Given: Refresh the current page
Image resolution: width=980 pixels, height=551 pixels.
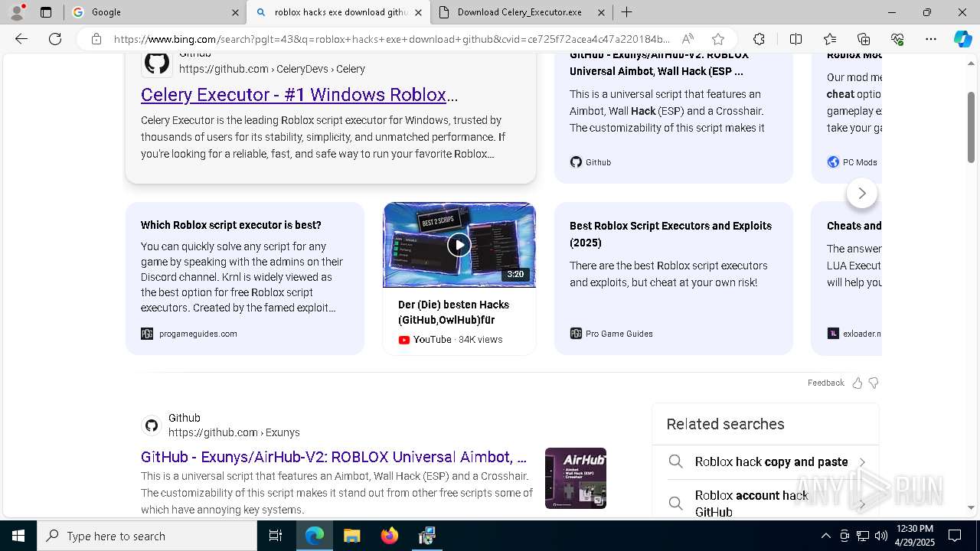Looking at the screenshot, I should (x=55, y=39).
